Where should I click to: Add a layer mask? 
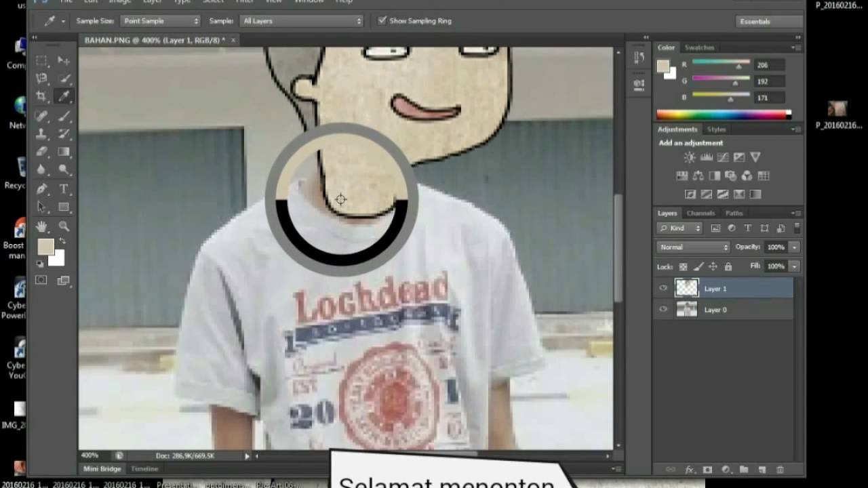pyautogui.click(x=708, y=469)
